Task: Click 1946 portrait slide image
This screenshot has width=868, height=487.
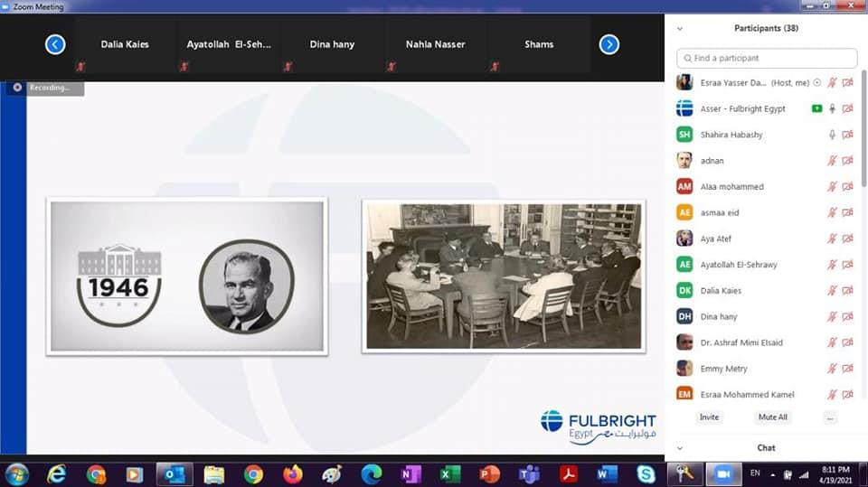Action: point(187,276)
